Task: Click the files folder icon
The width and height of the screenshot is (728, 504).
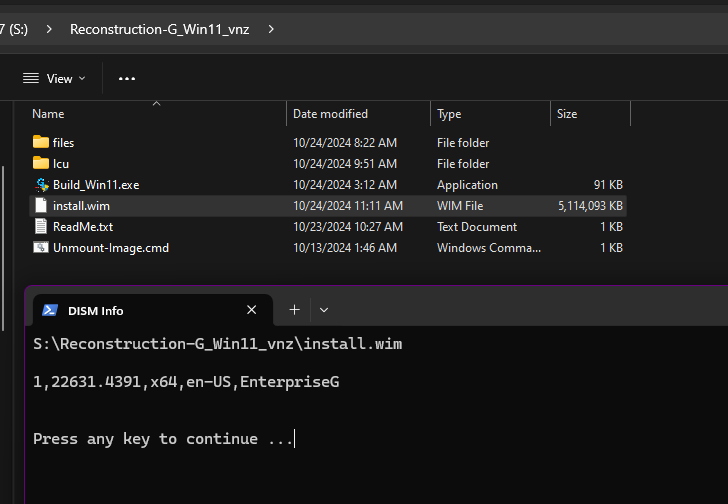Action: tap(41, 142)
